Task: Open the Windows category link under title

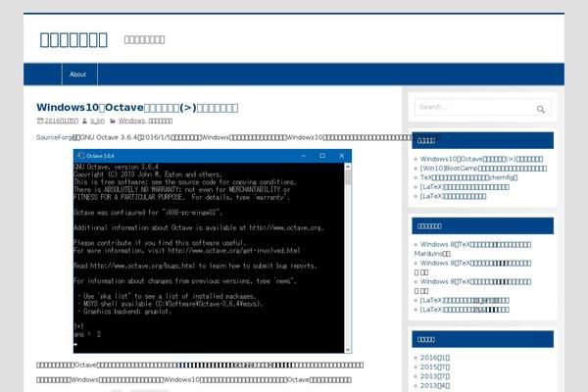Action: 131,121
